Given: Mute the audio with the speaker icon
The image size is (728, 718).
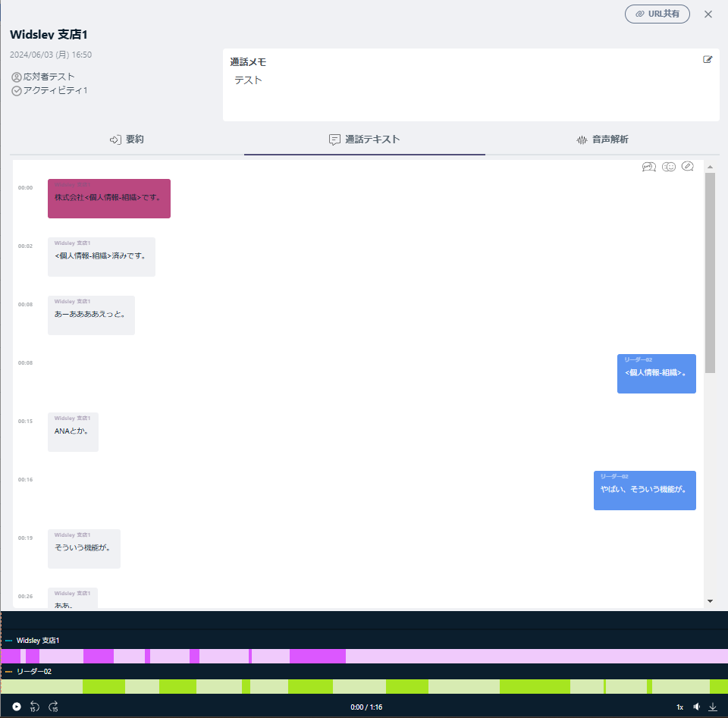Looking at the screenshot, I should click(696, 707).
